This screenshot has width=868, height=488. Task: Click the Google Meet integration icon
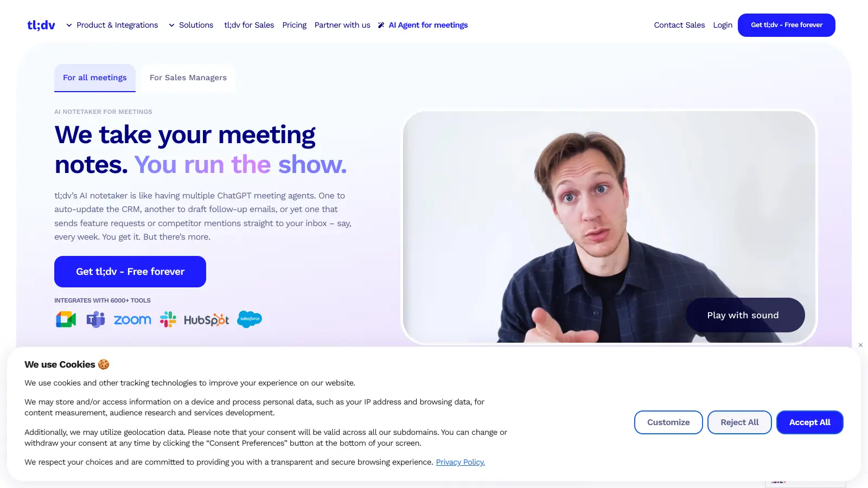click(x=66, y=319)
